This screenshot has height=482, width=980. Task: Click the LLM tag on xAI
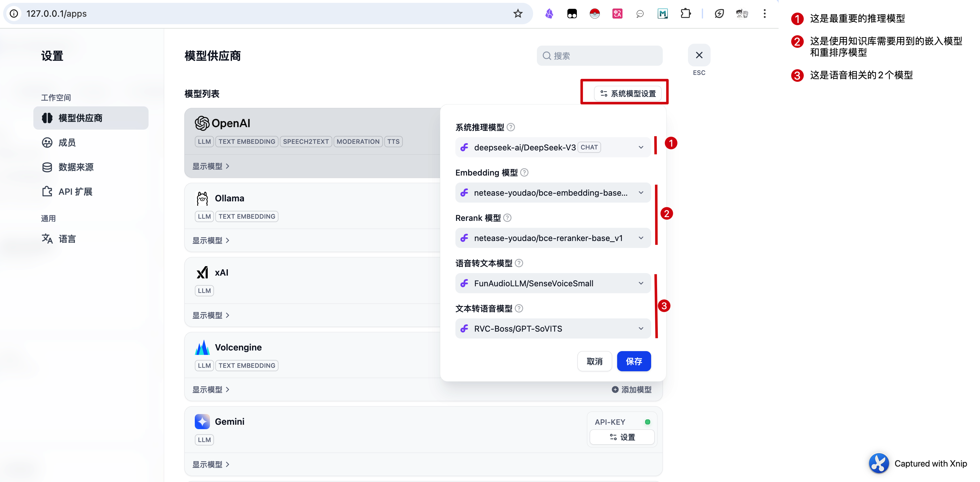(x=204, y=291)
